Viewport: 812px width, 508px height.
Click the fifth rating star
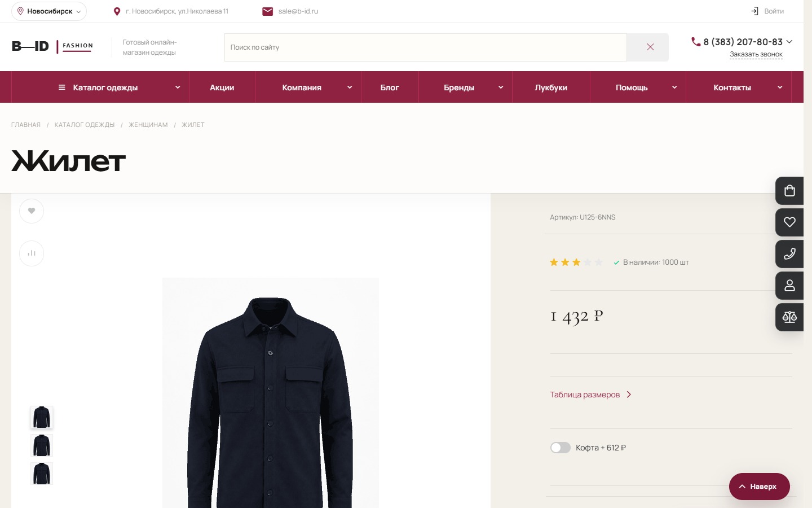click(x=599, y=262)
